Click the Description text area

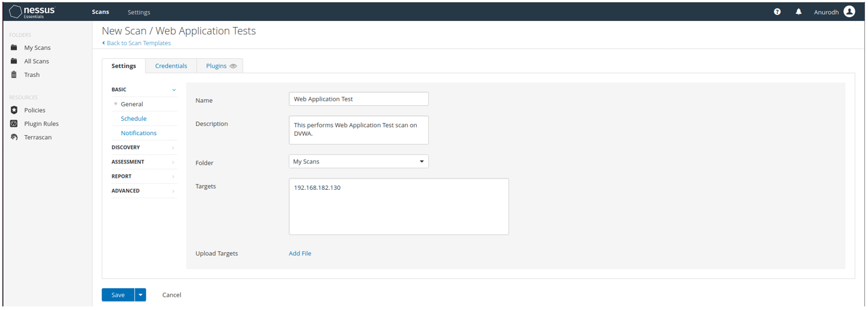358,130
